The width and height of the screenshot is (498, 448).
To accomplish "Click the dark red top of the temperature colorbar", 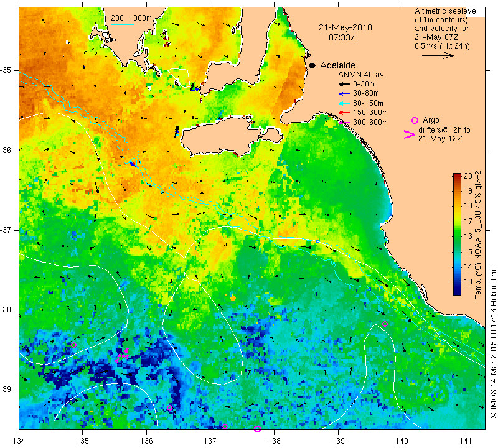I will [x=457, y=176].
